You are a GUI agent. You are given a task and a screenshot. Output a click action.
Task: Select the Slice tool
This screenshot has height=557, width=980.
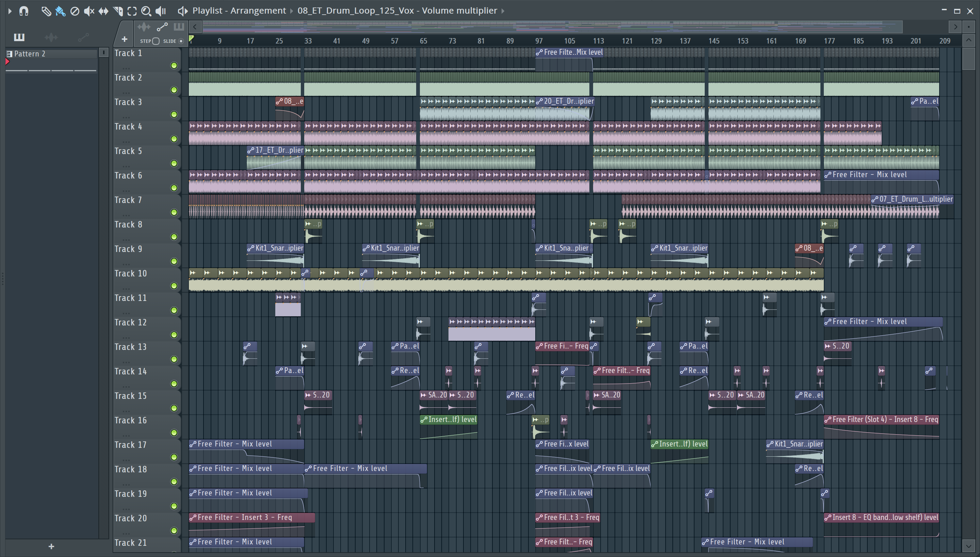point(118,11)
